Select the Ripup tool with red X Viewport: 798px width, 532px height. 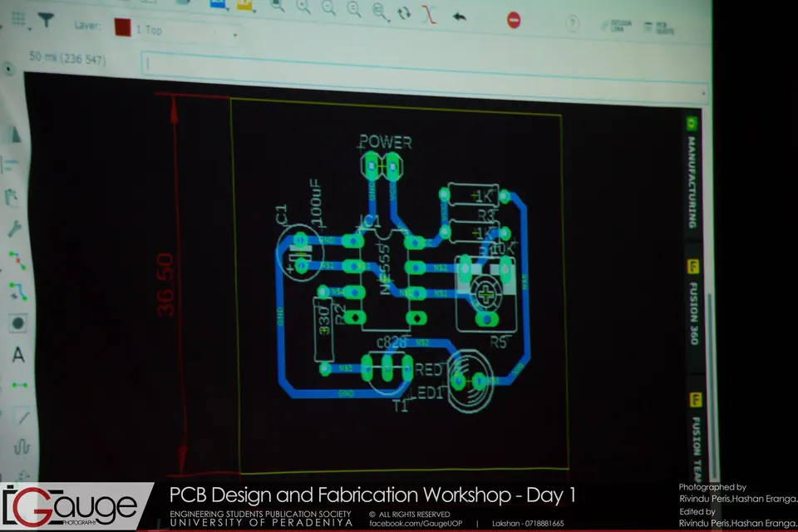pos(17,260)
